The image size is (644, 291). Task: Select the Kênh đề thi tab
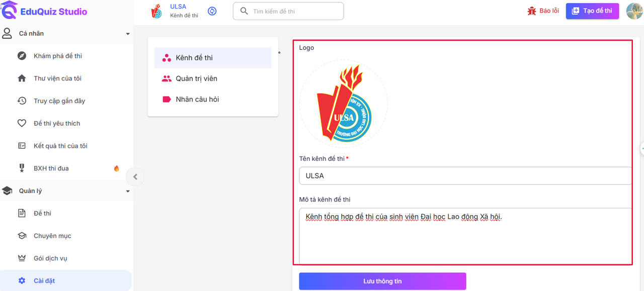pyautogui.click(x=213, y=58)
